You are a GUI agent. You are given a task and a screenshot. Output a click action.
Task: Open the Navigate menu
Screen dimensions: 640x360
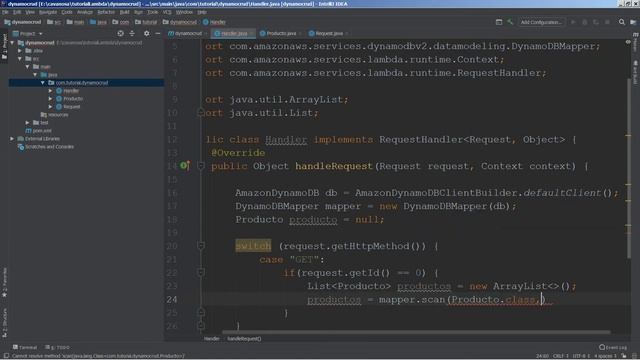[x=48, y=12]
